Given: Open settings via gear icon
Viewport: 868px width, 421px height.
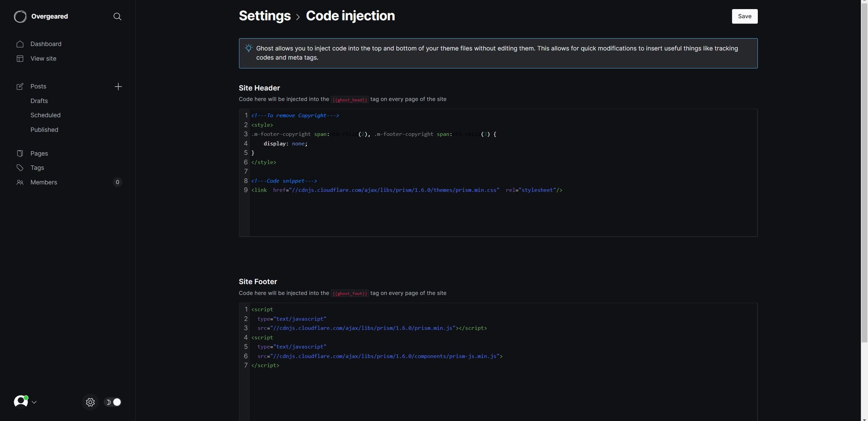Looking at the screenshot, I should click(90, 402).
